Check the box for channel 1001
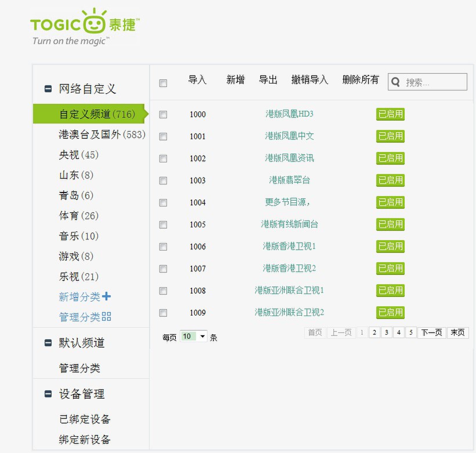The width and height of the screenshot is (476, 453). pos(163,136)
